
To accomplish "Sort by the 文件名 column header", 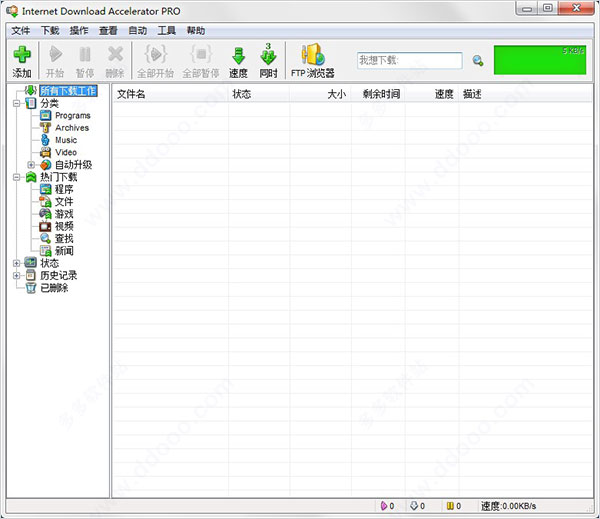I will tap(171, 94).
